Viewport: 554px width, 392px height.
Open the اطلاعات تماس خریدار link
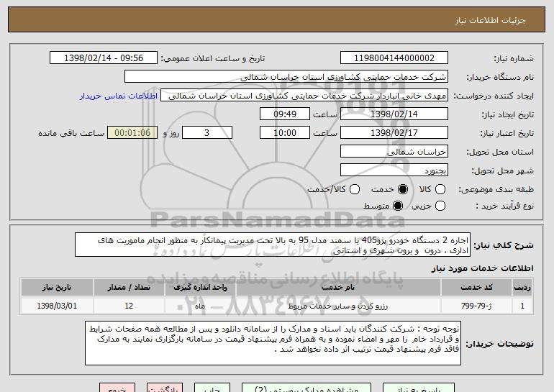point(119,96)
